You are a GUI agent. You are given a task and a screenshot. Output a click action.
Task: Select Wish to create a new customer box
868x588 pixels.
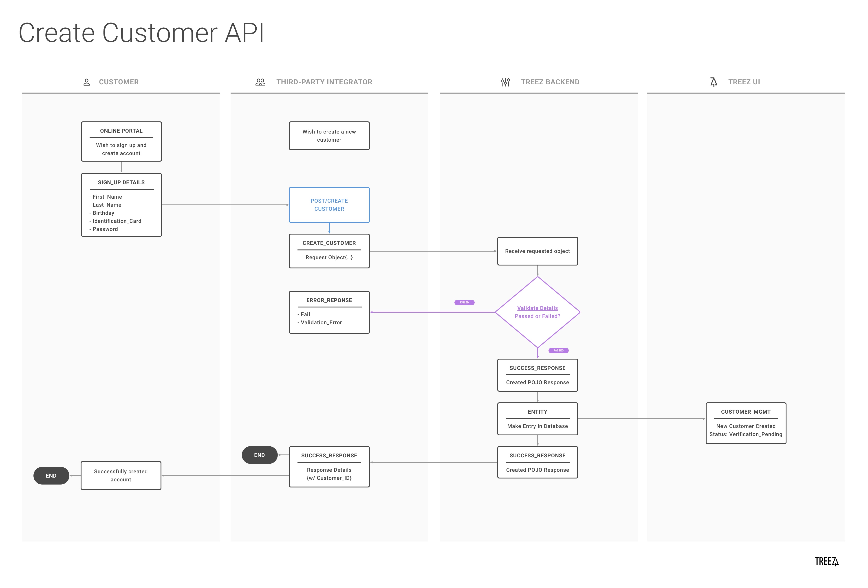pos(329,136)
